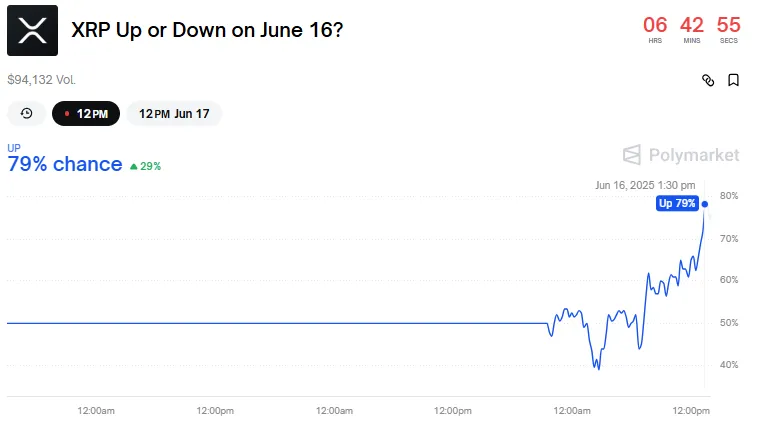Image resolution: width=757 pixels, height=421 pixels.
Task: Click the 55 seconds countdown
Action: pyautogui.click(x=728, y=27)
